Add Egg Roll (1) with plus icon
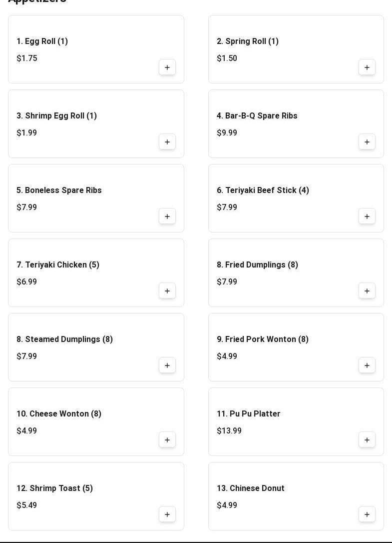392x543 pixels. pos(167,67)
